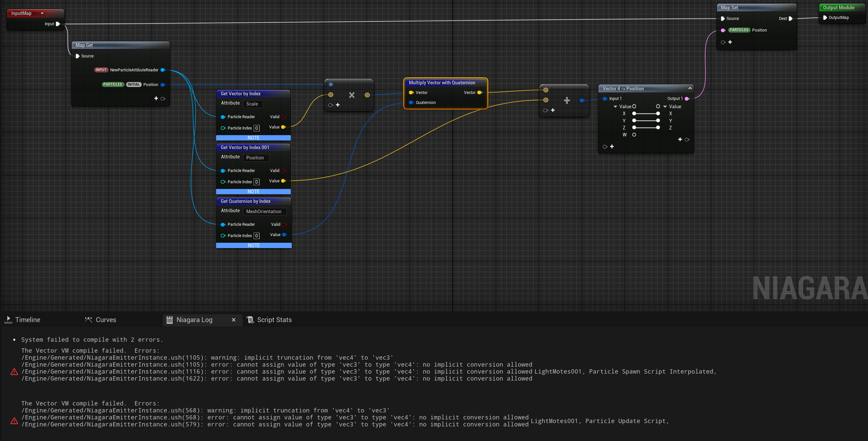Switch to the Curves tab
Viewport: 868px width, 441px height.
[x=106, y=319]
